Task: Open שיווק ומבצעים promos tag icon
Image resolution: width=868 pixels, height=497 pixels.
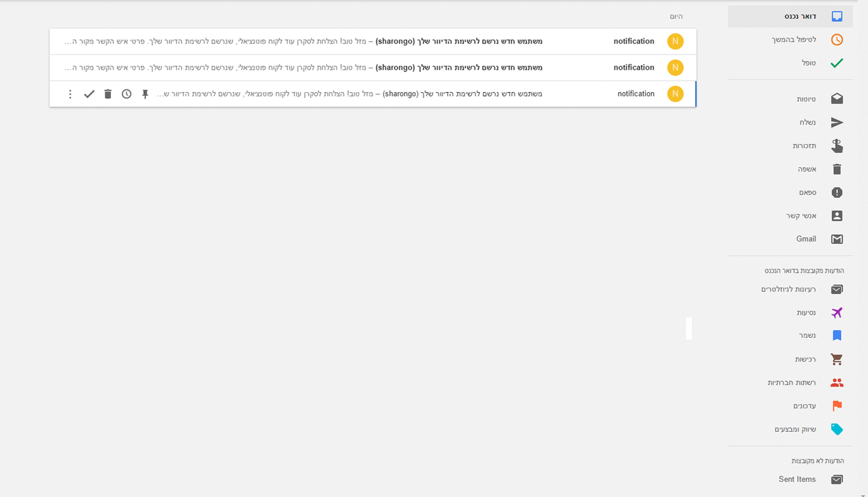Action: (836, 429)
